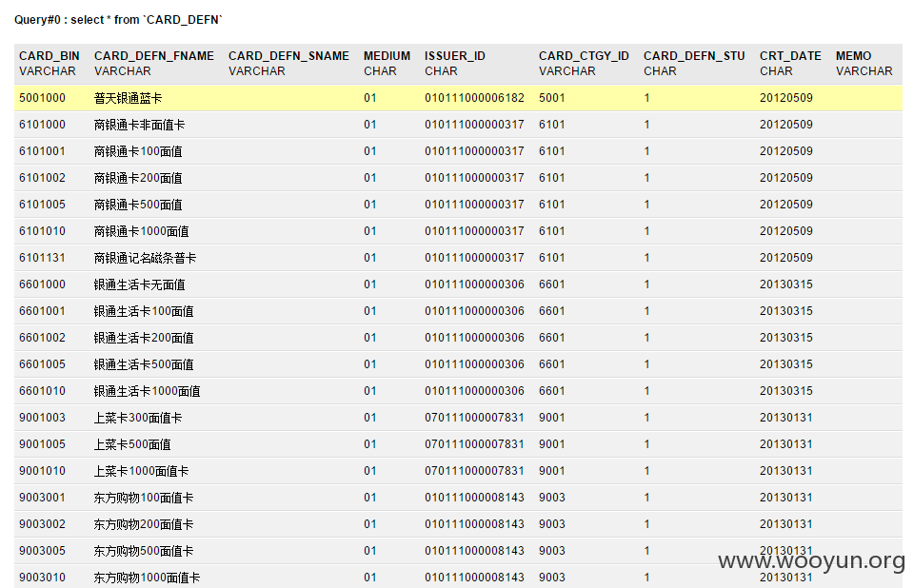Click card name 银通生活卡1000面值
The image size is (914, 588).
(147, 391)
